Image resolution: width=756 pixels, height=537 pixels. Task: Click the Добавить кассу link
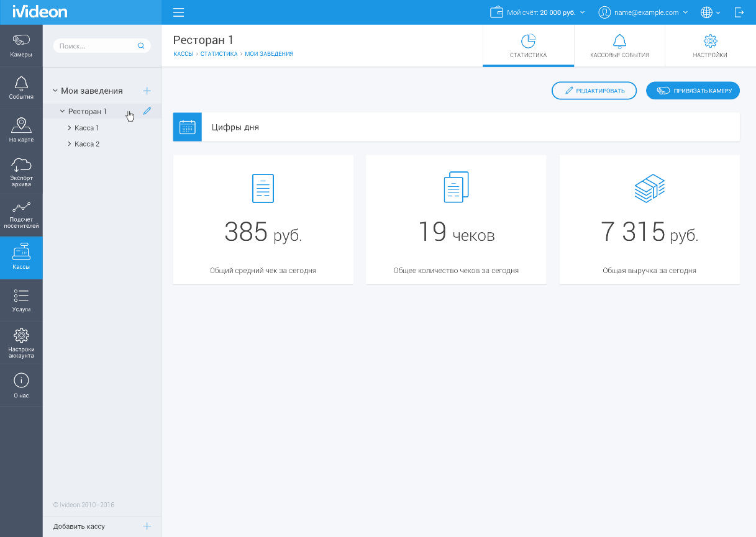point(79,526)
